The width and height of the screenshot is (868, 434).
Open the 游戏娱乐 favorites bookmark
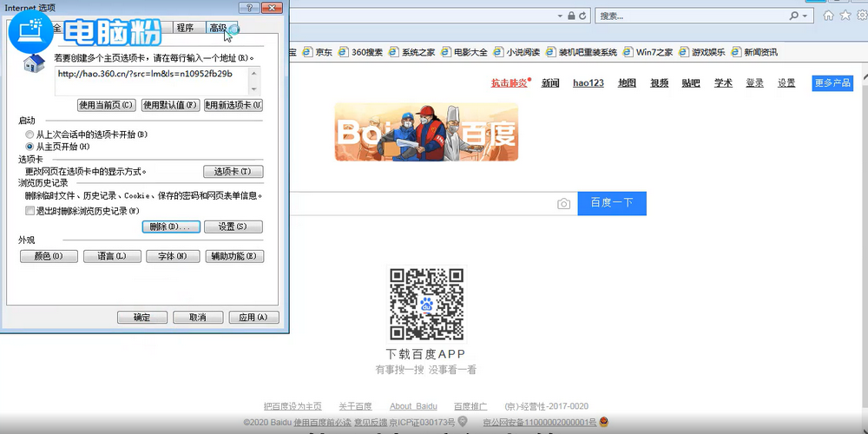pyautogui.click(x=702, y=52)
